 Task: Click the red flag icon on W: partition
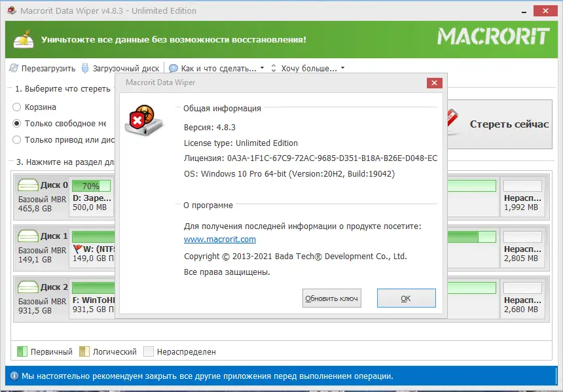[x=77, y=249]
